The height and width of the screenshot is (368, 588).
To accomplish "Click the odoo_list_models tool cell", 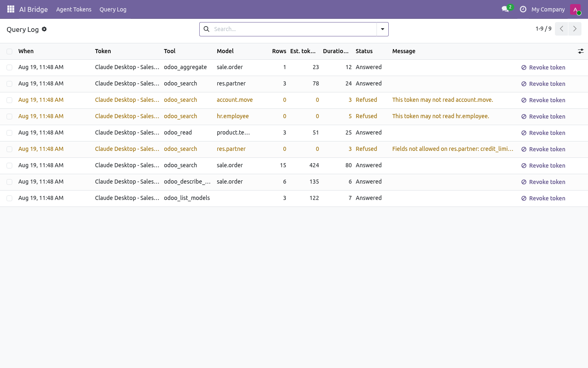I will (x=187, y=198).
